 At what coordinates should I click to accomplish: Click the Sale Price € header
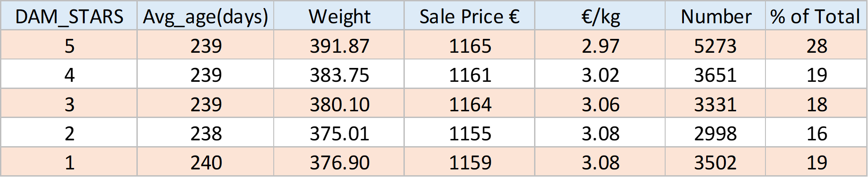470,16
